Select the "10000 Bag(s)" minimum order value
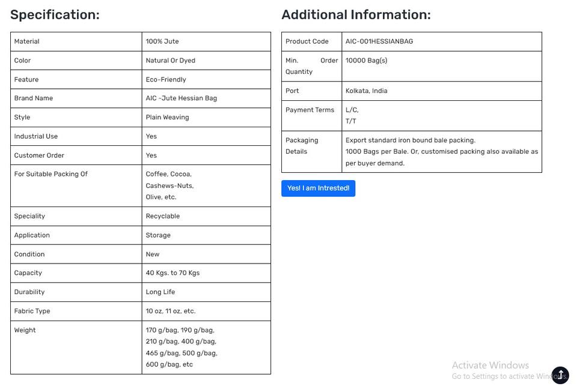577x392 pixels. 366,61
